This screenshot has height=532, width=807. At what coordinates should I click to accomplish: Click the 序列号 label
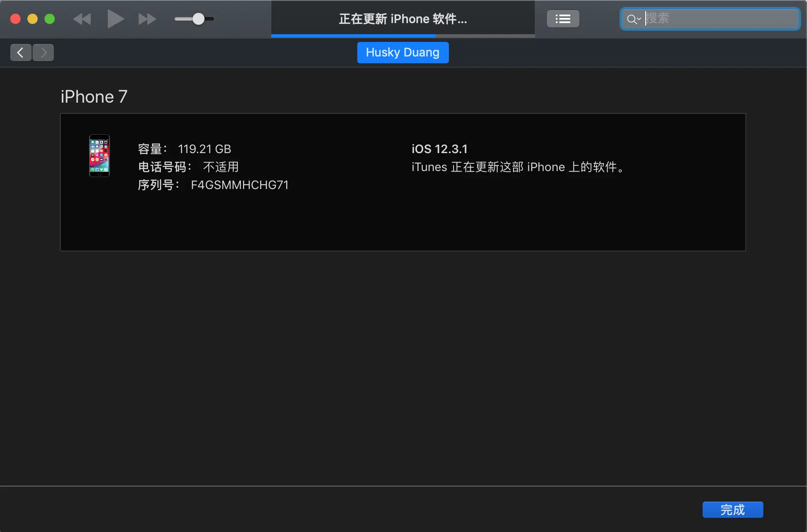[158, 185]
